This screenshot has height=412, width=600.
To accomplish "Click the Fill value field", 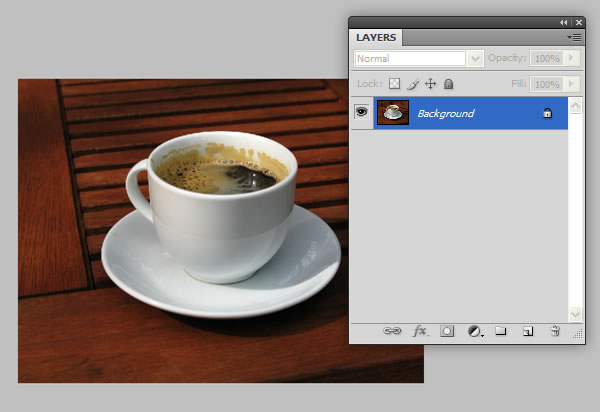I will 547,84.
